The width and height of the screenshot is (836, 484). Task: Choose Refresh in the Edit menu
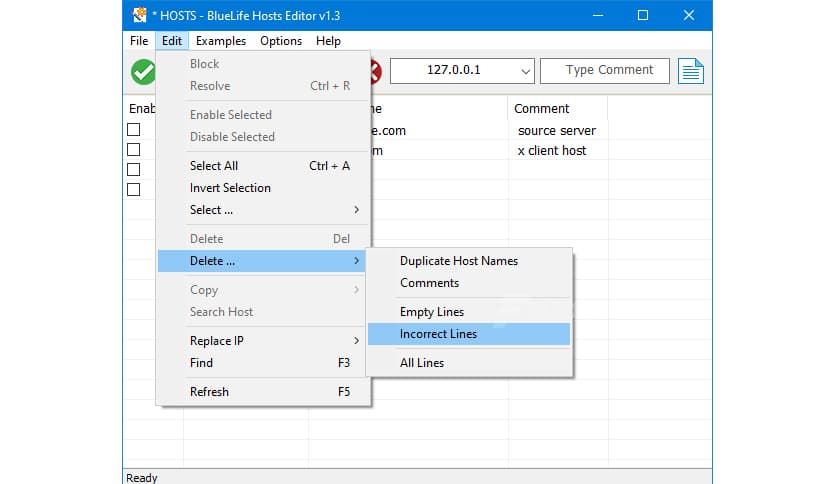pos(264,392)
